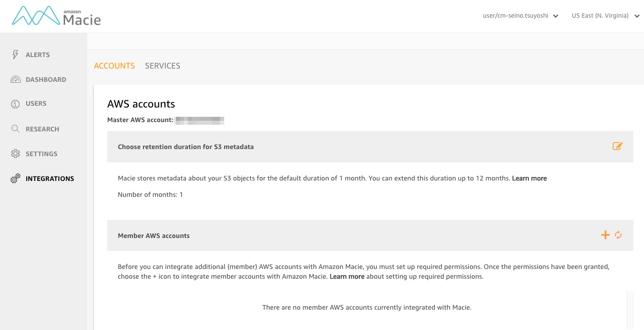Add a member account with plus icon

pos(605,235)
